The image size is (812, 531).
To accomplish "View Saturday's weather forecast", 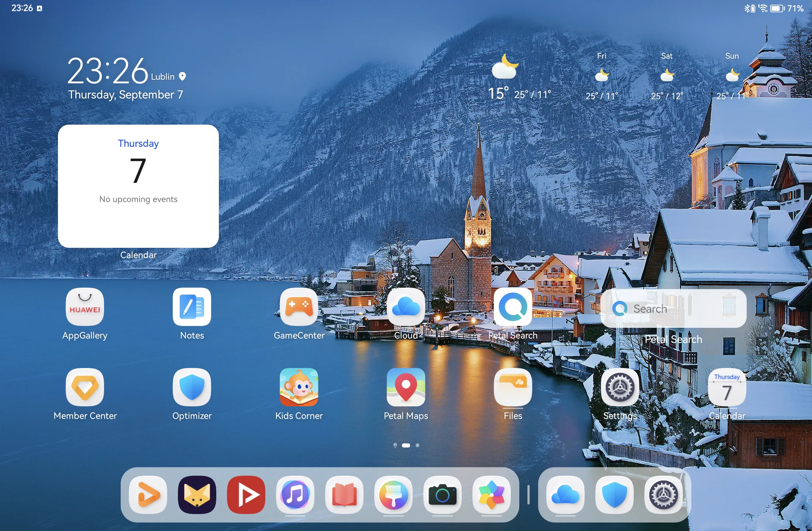I will pos(667,77).
